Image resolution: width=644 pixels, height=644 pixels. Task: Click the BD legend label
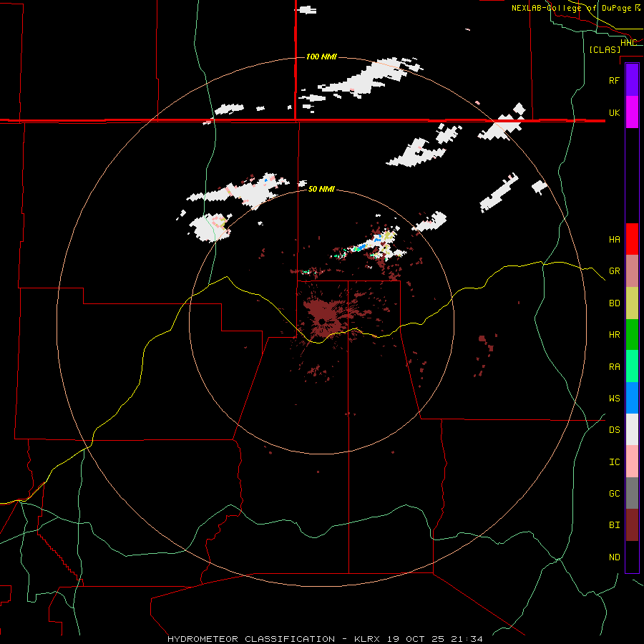pyautogui.click(x=615, y=303)
